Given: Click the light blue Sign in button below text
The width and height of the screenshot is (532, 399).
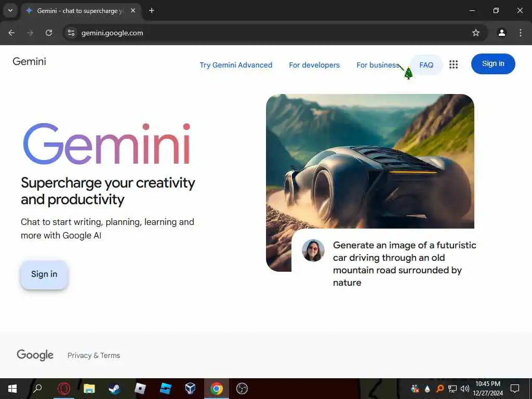Looking at the screenshot, I should point(44,274).
